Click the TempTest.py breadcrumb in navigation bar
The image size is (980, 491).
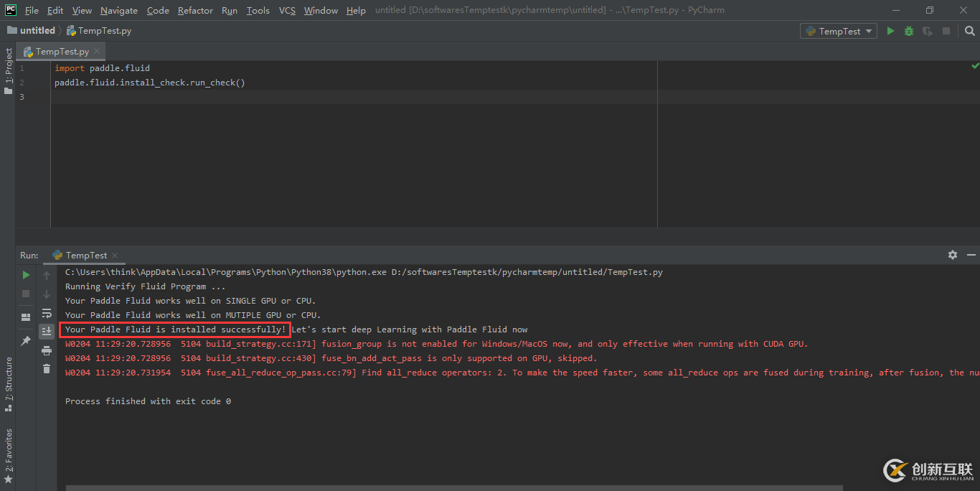(x=99, y=31)
